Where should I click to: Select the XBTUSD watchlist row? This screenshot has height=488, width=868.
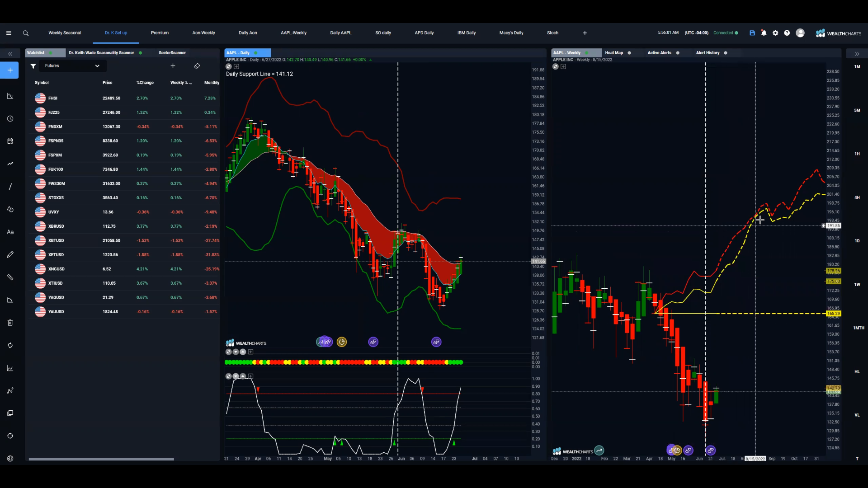124,240
